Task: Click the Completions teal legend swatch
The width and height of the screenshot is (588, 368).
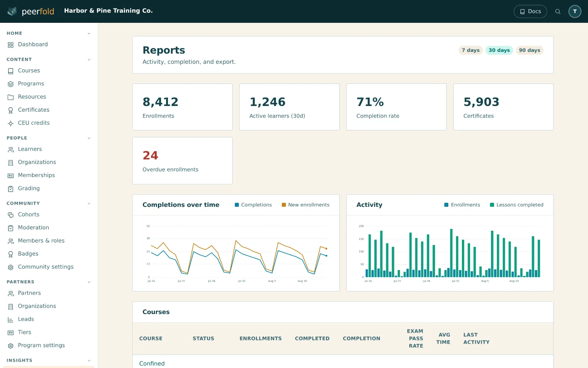Action: [237, 205]
